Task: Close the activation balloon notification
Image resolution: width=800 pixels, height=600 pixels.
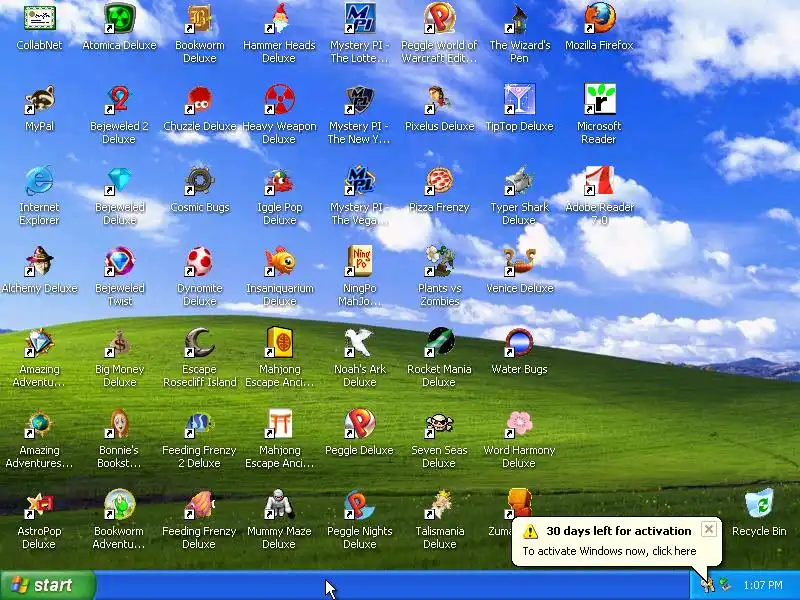Action: click(x=709, y=529)
